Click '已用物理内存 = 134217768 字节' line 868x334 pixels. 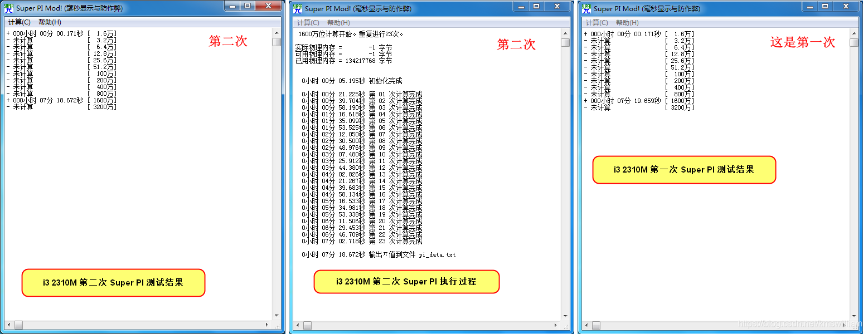(x=343, y=61)
